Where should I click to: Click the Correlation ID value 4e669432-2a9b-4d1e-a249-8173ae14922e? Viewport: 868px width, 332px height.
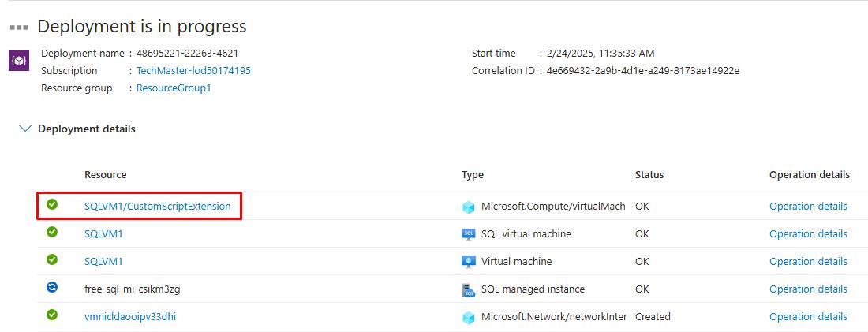pos(642,71)
